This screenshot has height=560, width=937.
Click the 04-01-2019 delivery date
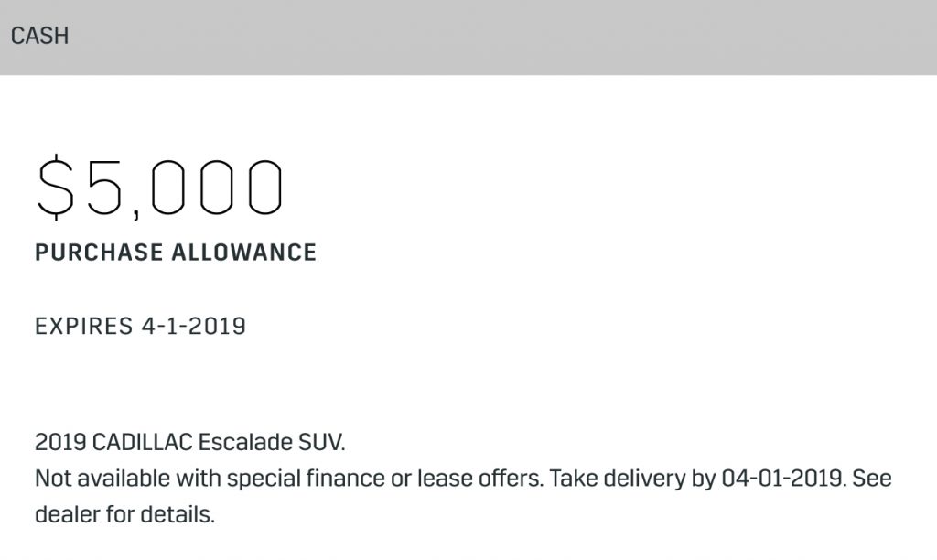(783, 479)
